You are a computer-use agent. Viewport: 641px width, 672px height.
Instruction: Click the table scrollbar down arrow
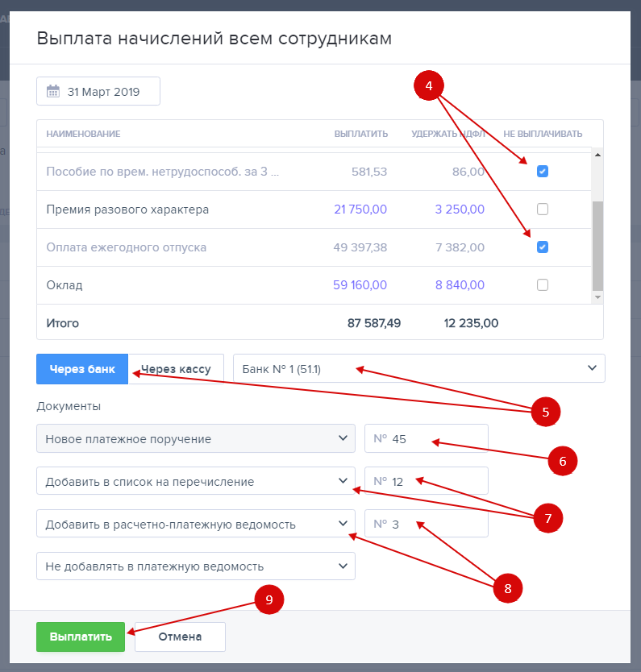597,297
